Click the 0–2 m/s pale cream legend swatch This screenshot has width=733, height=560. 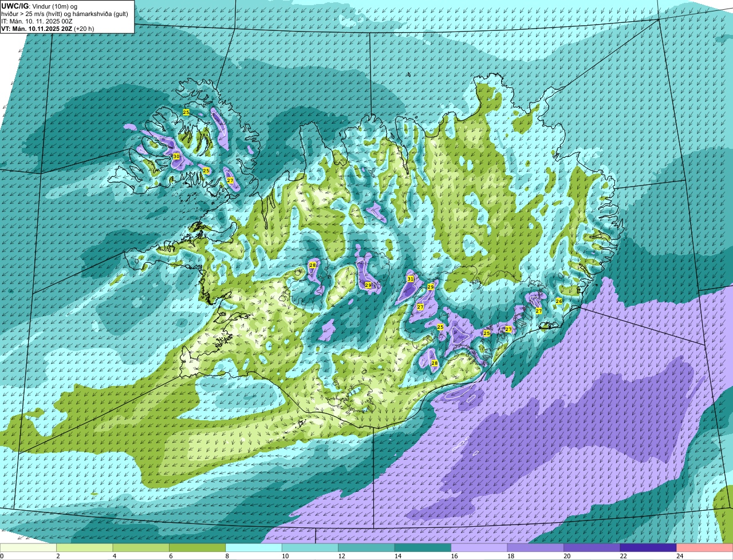pyautogui.click(x=29, y=548)
